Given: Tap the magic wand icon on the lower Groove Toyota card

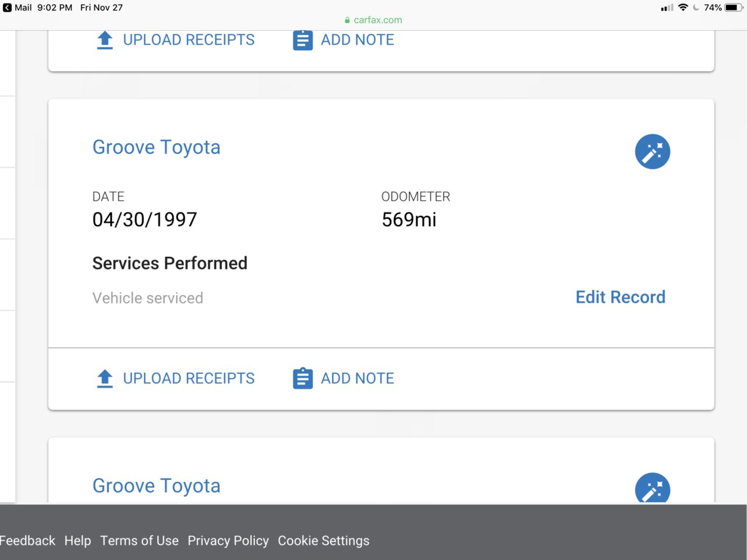Looking at the screenshot, I should [x=652, y=488].
